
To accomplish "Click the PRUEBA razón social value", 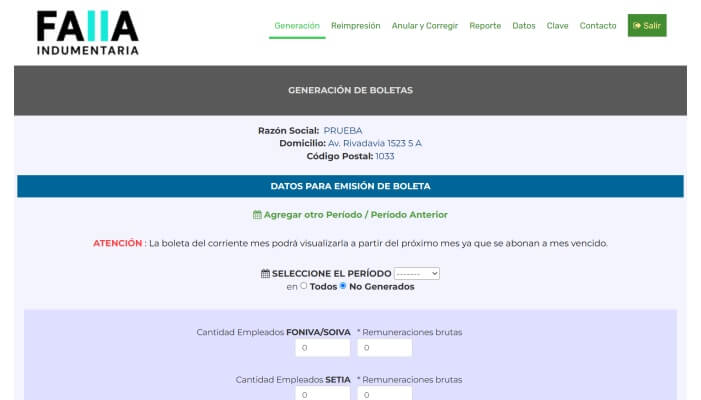I will click(x=343, y=131).
